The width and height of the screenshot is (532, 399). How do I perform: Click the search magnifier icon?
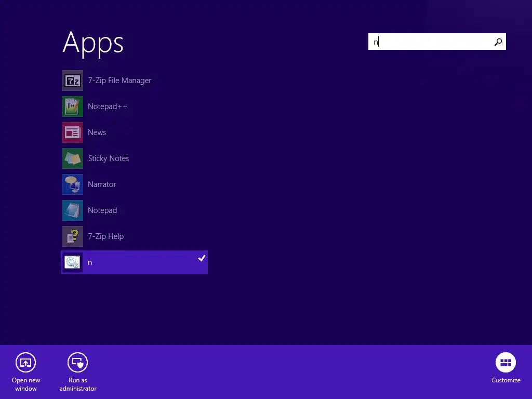click(498, 42)
